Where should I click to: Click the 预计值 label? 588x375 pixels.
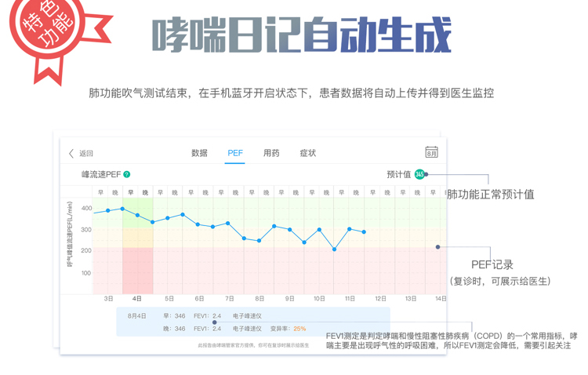tap(398, 174)
